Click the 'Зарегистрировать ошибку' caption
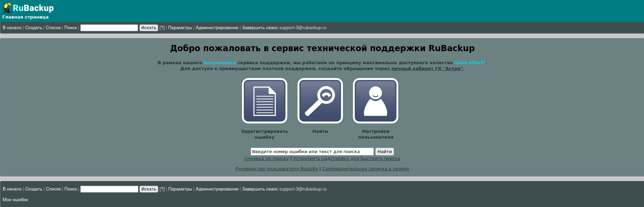This screenshot has height=207, width=644. pos(265,134)
